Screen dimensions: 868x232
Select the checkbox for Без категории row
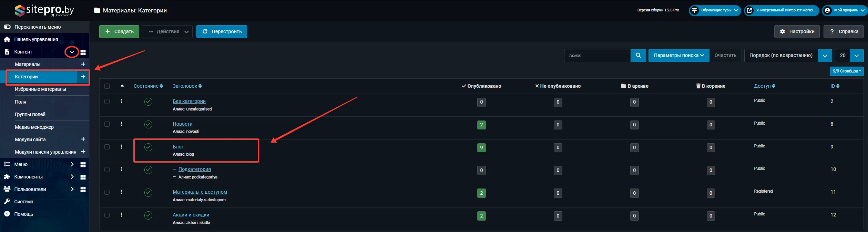coord(107,101)
